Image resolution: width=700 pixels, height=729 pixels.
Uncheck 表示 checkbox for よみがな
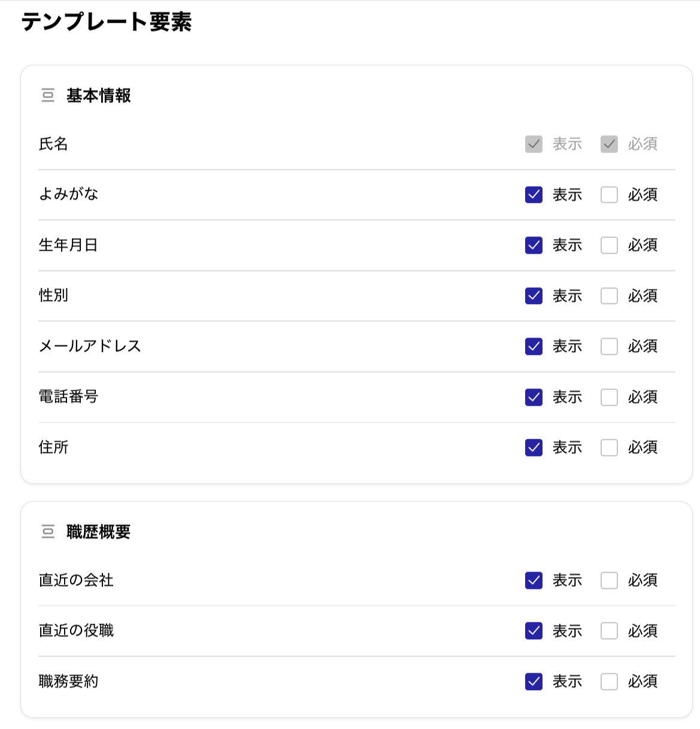pos(534,195)
